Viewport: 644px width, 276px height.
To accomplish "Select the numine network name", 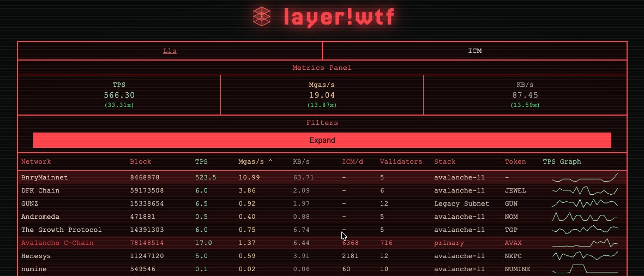I will click(x=34, y=269).
